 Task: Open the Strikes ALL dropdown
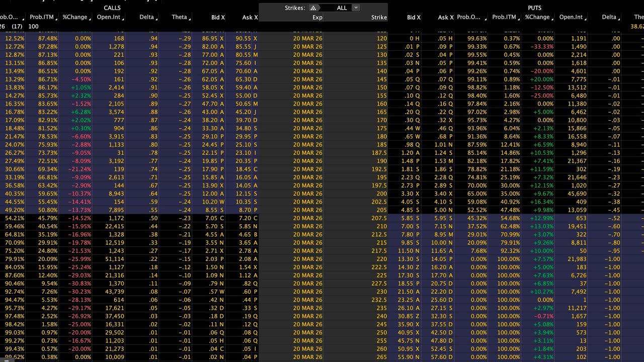pyautogui.click(x=356, y=8)
